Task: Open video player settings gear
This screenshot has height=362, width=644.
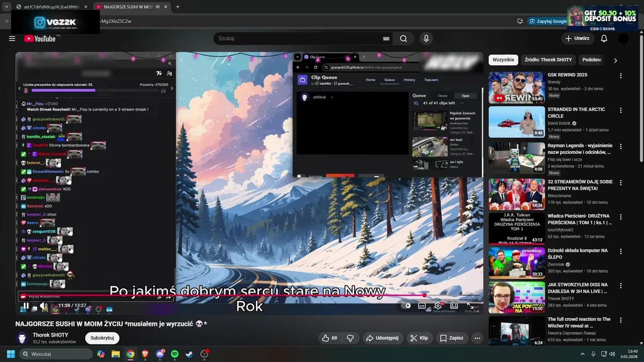Action: 438,306
